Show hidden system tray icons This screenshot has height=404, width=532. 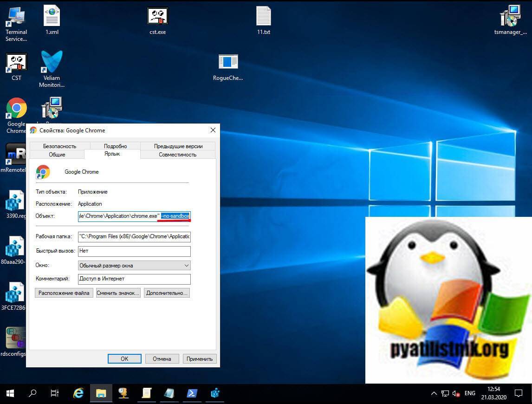point(434,393)
